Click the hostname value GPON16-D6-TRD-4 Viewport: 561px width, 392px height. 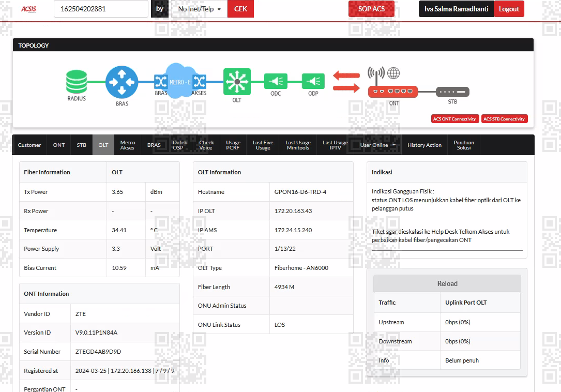(300, 192)
